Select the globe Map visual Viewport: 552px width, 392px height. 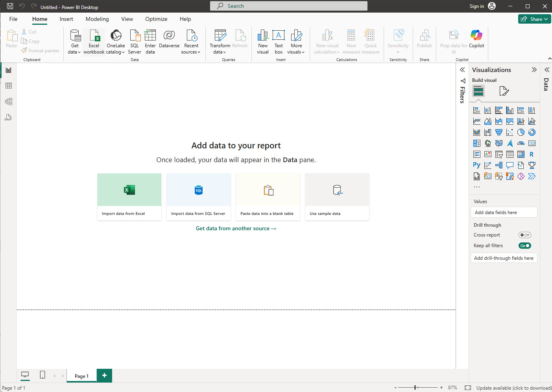click(488, 143)
